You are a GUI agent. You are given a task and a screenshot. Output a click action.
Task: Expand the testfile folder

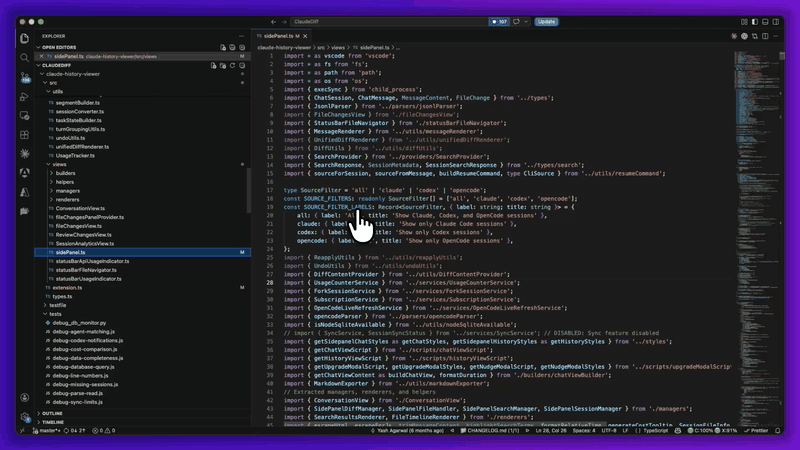pyautogui.click(x=45, y=305)
